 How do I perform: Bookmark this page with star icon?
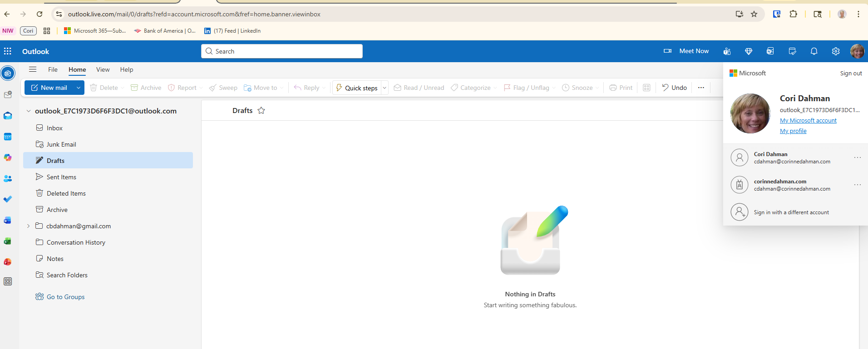pyautogui.click(x=754, y=14)
